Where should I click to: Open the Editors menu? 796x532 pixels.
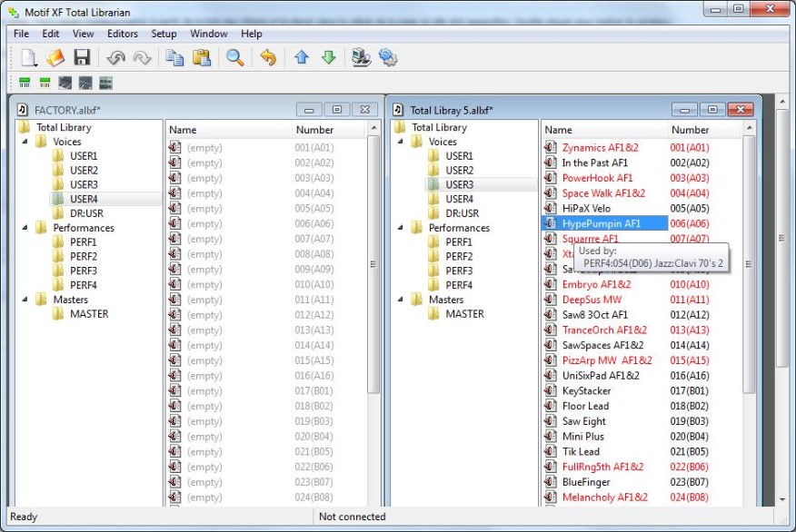point(123,34)
